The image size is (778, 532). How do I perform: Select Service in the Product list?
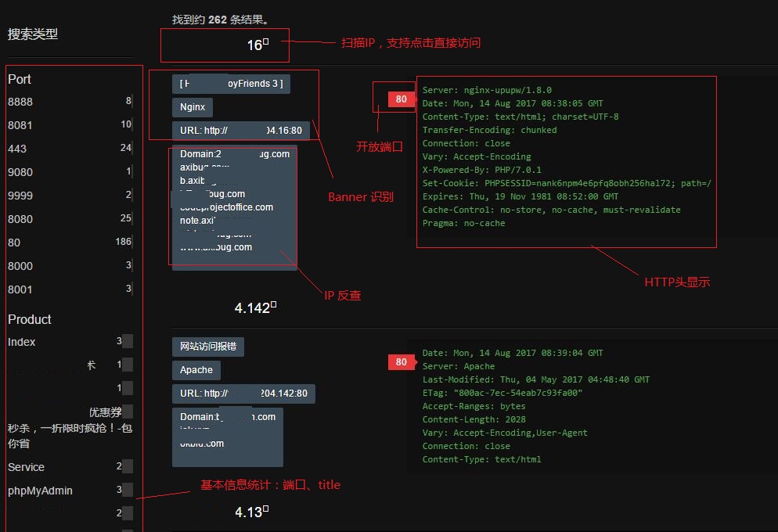[x=26, y=467]
